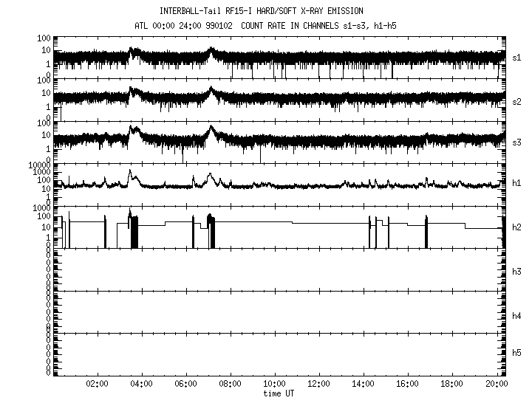
Task: Select the 20:00 time axis tick label
Action: click(497, 384)
